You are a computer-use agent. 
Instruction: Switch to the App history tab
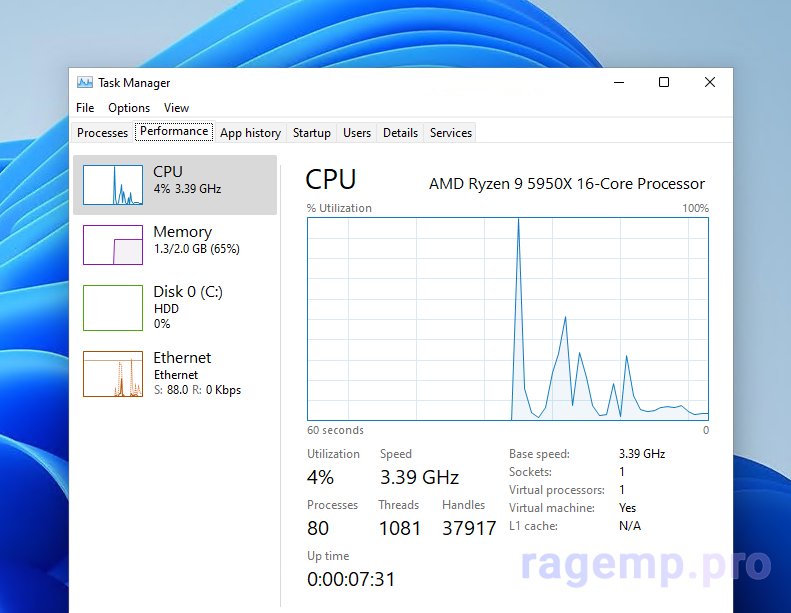250,133
